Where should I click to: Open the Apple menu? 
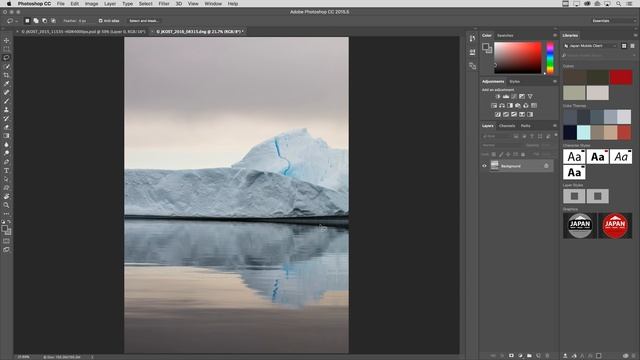click(x=9, y=4)
